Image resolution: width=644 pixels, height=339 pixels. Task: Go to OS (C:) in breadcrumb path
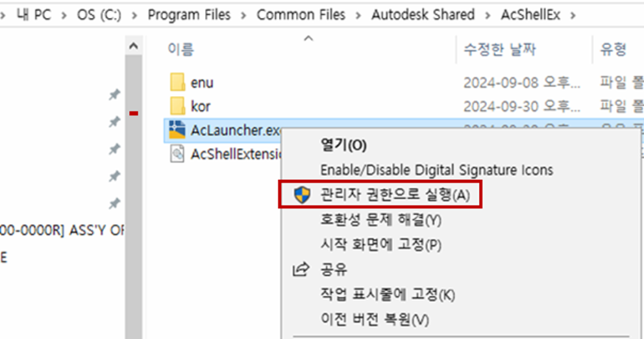(99, 15)
